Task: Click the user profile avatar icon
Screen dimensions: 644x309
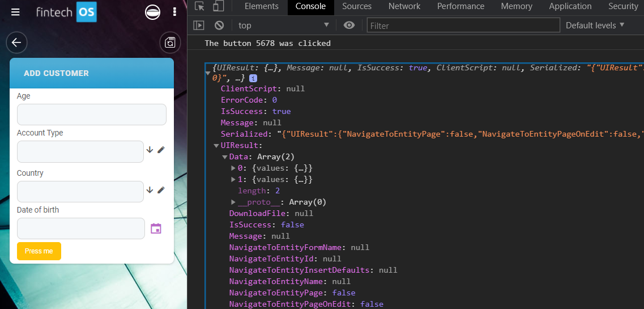Action: click(152, 12)
